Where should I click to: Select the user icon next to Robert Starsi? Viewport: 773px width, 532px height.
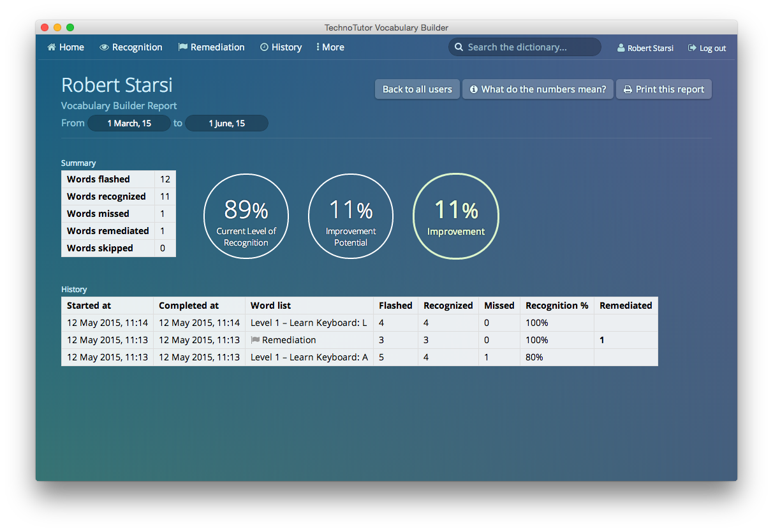point(620,47)
